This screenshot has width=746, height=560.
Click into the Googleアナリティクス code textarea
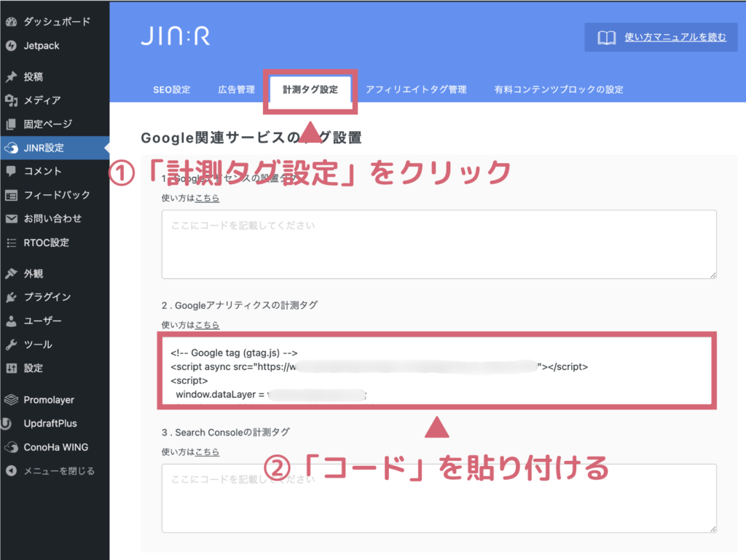coord(437,371)
